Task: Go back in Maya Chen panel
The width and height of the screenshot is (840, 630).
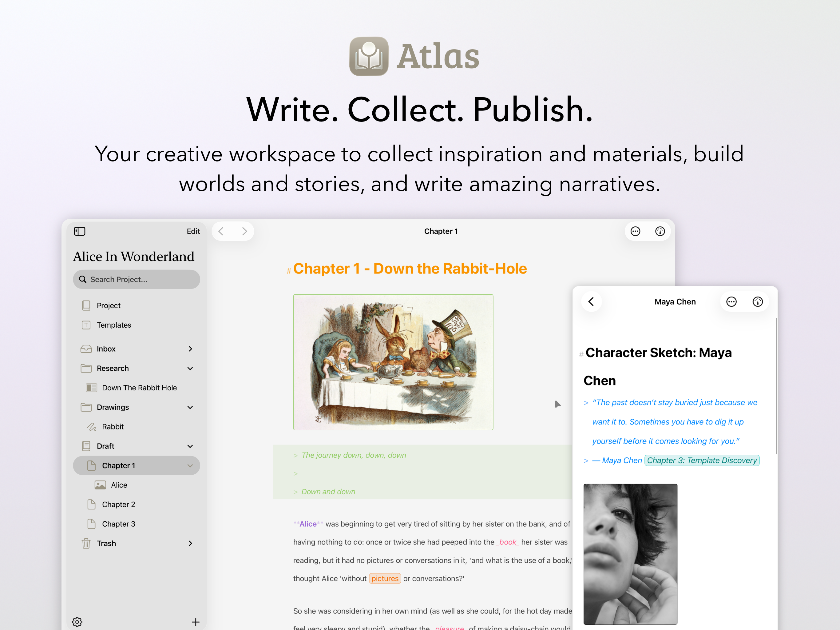Action: (591, 302)
